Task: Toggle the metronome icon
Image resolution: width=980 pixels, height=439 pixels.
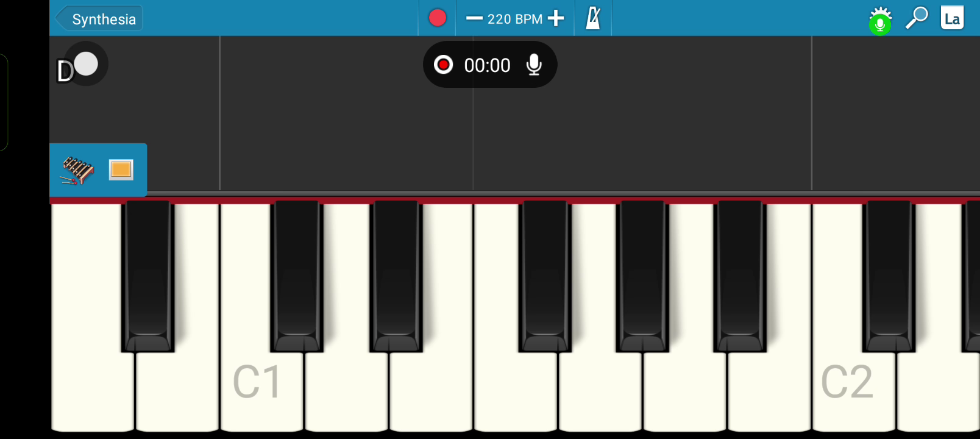Action: click(x=593, y=18)
